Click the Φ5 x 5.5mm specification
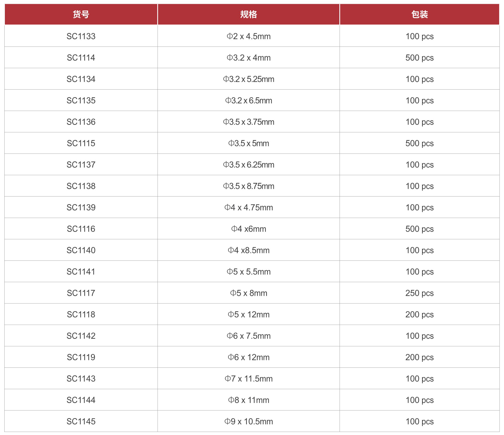504x435 pixels. tap(248, 272)
